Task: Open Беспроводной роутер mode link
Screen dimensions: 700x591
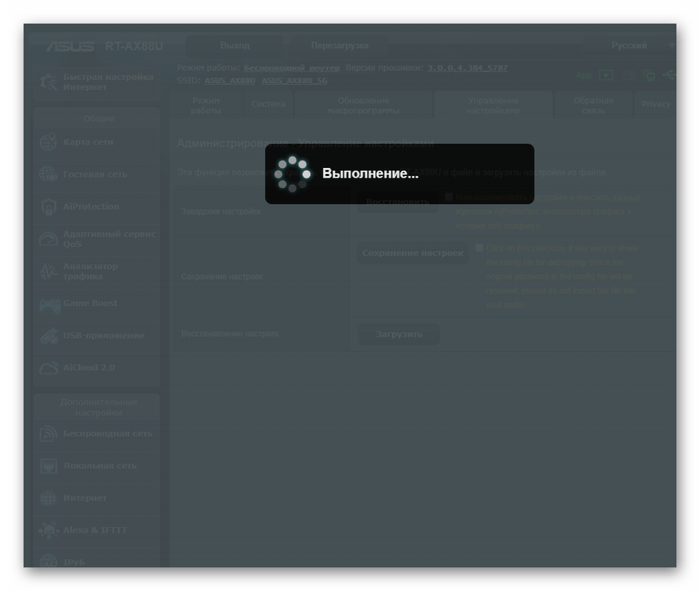Action: 292,68
